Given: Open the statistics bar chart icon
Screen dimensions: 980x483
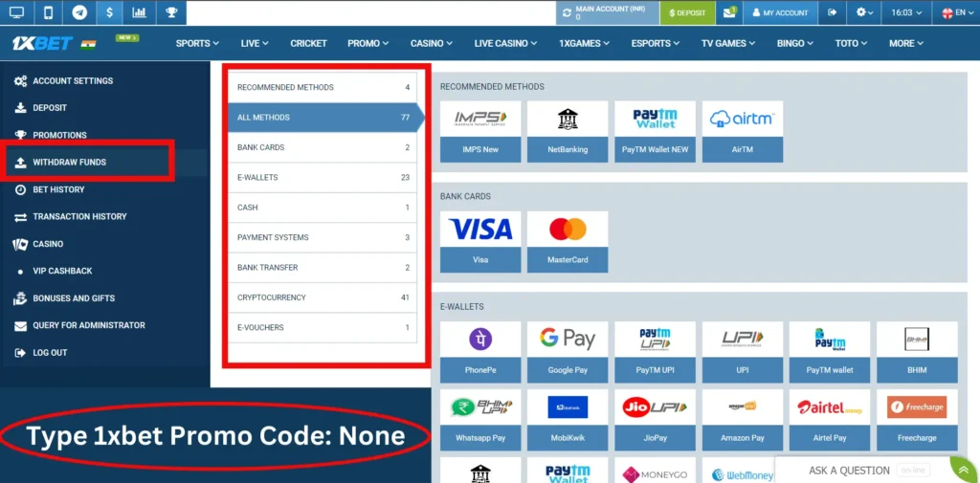Looking at the screenshot, I should pos(140,12).
